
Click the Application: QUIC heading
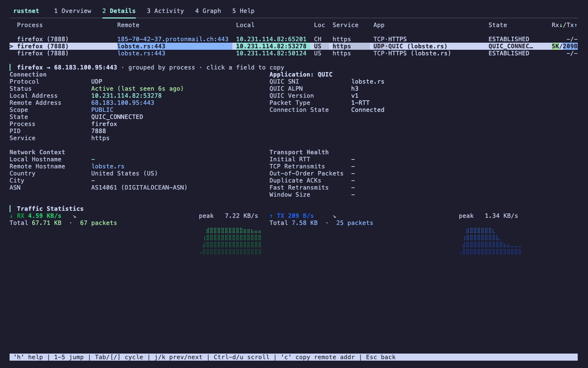coord(301,74)
